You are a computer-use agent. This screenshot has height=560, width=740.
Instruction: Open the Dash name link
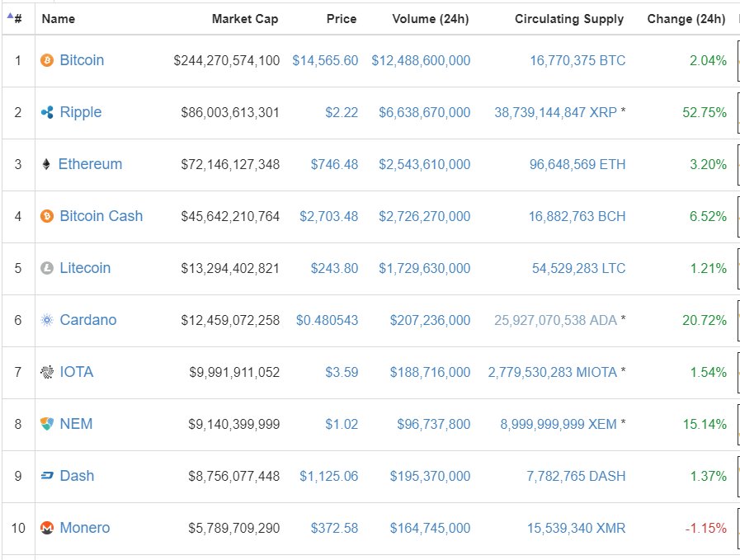coord(77,476)
